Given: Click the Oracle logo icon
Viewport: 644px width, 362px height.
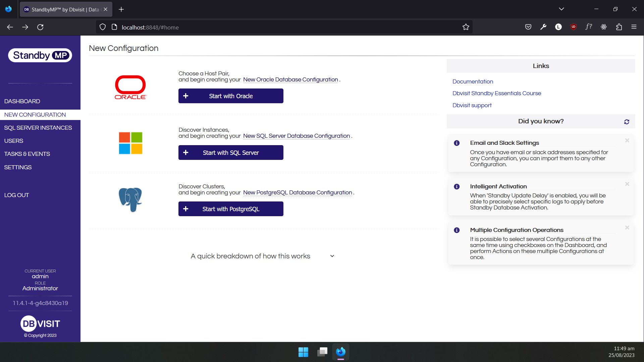Looking at the screenshot, I should pos(130,87).
